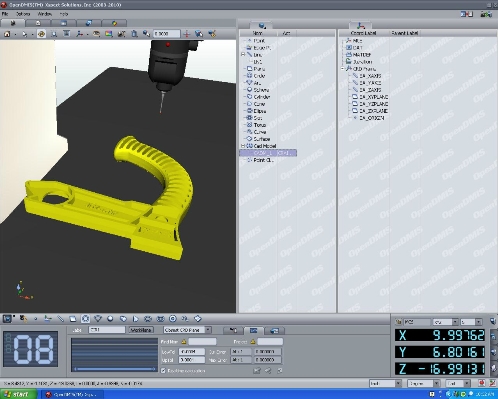Image resolution: width=498 pixels, height=399 pixels.
Task: Toggle the Real time calculation checkbox
Action: [163, 371]
